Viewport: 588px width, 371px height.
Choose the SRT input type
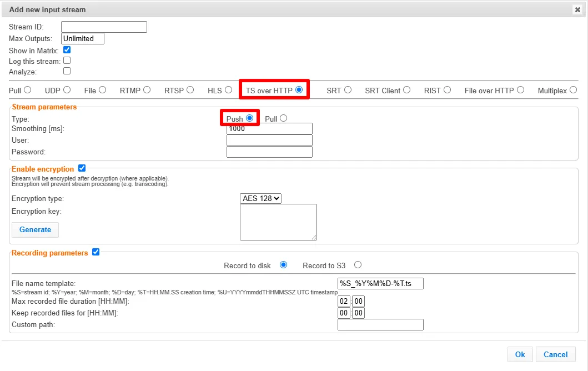coord(348,90)
